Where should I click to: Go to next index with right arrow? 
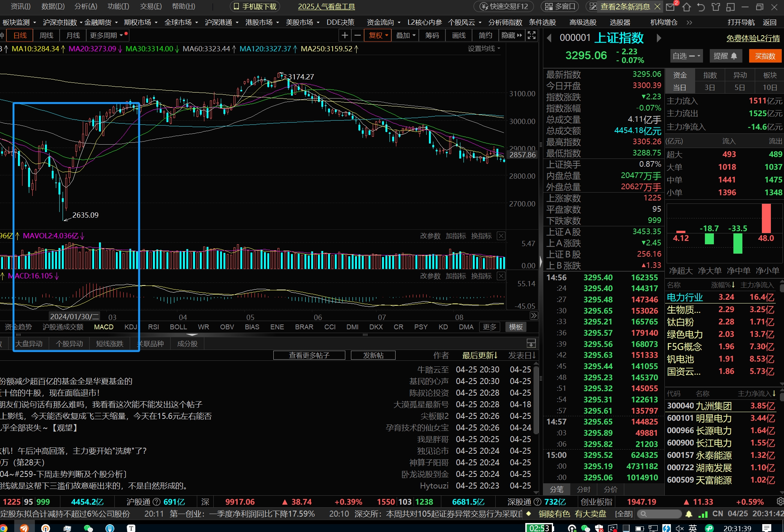(x=659, y=38)
